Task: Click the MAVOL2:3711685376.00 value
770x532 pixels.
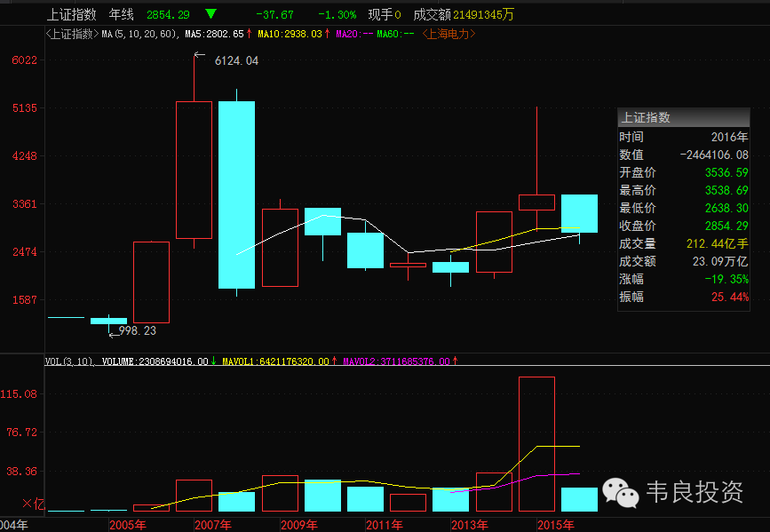Action: click(396, 361)
